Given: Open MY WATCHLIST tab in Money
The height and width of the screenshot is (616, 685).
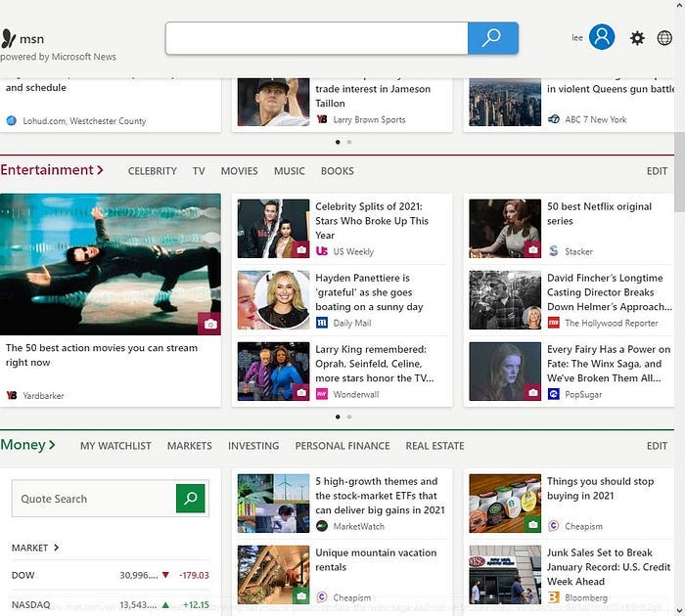Looking at the screenshot, I should point(115,446).
